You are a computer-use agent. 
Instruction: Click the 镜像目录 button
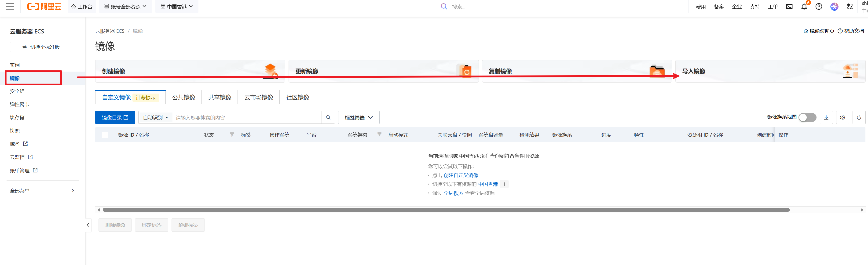click(x=115, y=117)
